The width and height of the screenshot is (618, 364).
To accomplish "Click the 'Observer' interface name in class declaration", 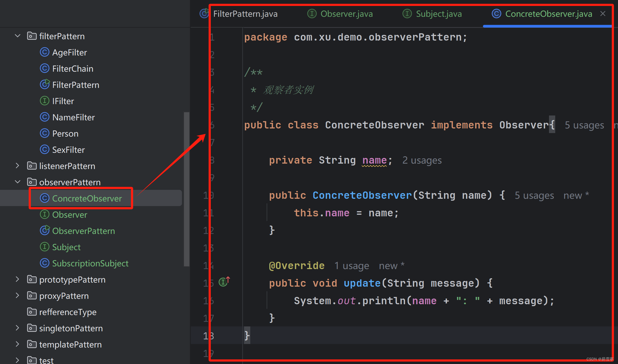I will click(x=524, y=125).
